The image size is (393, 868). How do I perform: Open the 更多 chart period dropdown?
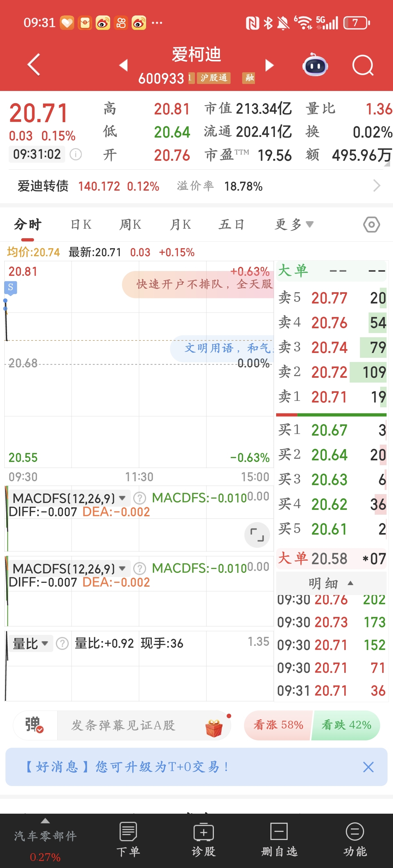(294, 224)
